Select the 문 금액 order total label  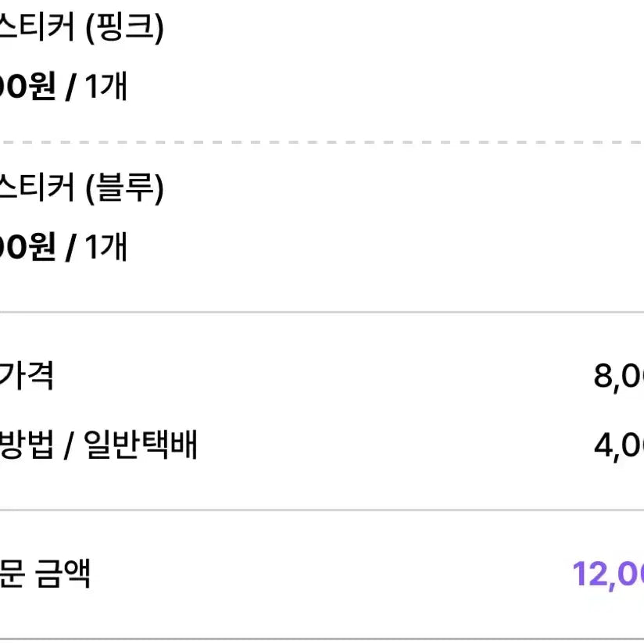(x=45, y=573)
